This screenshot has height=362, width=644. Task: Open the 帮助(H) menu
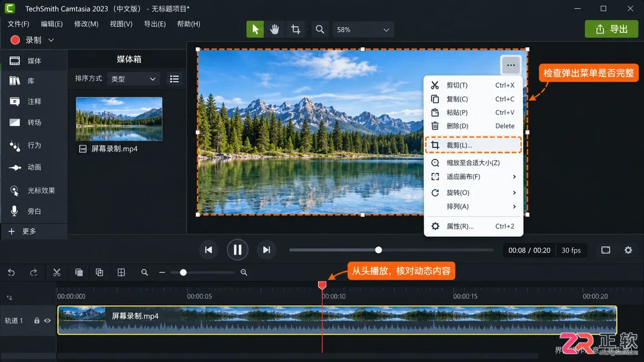tap(189, 24)
